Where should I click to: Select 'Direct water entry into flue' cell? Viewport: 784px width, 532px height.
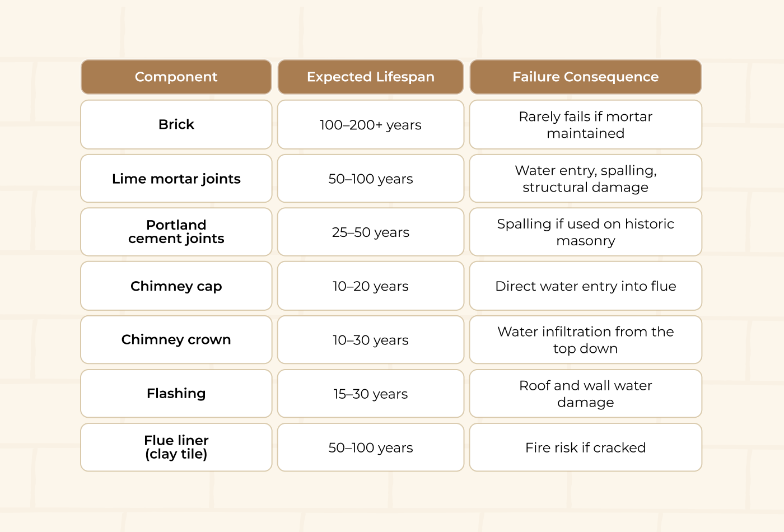[x=585, y=286]
